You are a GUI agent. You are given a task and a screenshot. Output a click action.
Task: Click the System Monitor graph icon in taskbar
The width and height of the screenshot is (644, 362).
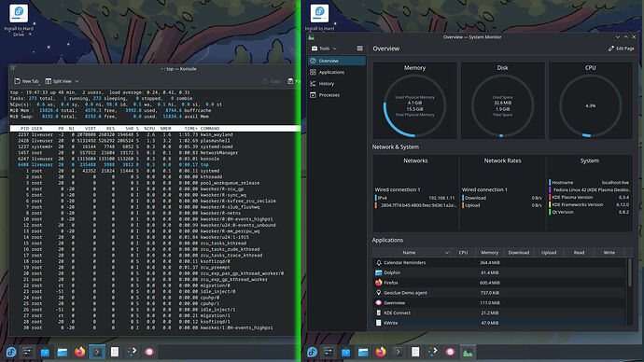point(468,352)
